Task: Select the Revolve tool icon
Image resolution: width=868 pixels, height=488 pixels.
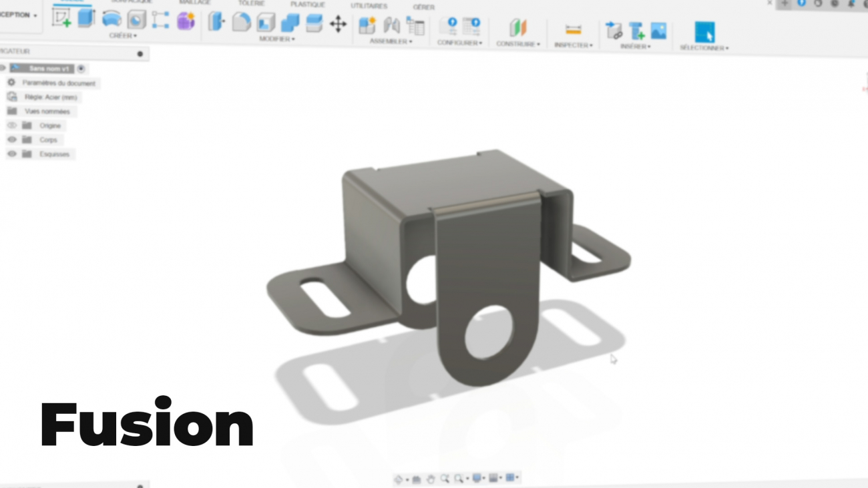Action: click(x=112, y=19)
